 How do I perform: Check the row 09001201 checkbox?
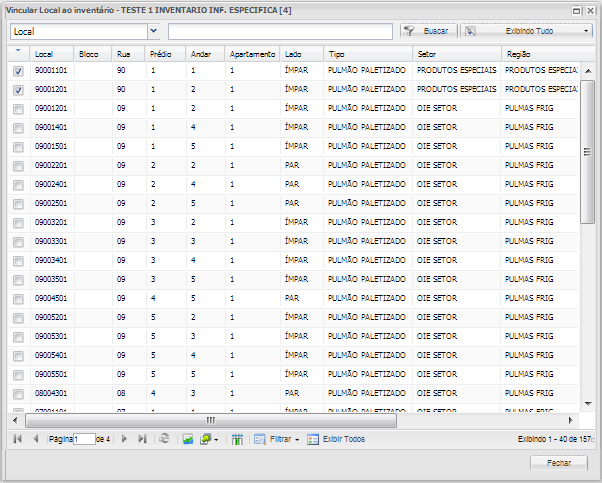pyautogui.click(x=18, y=109)
